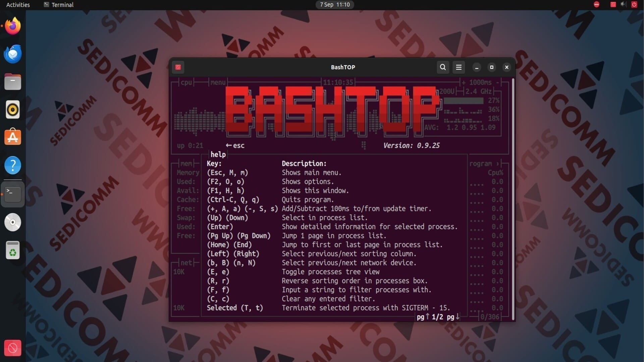
Task: Increase update timer with plus sign
Action: (x=464, y=82)
